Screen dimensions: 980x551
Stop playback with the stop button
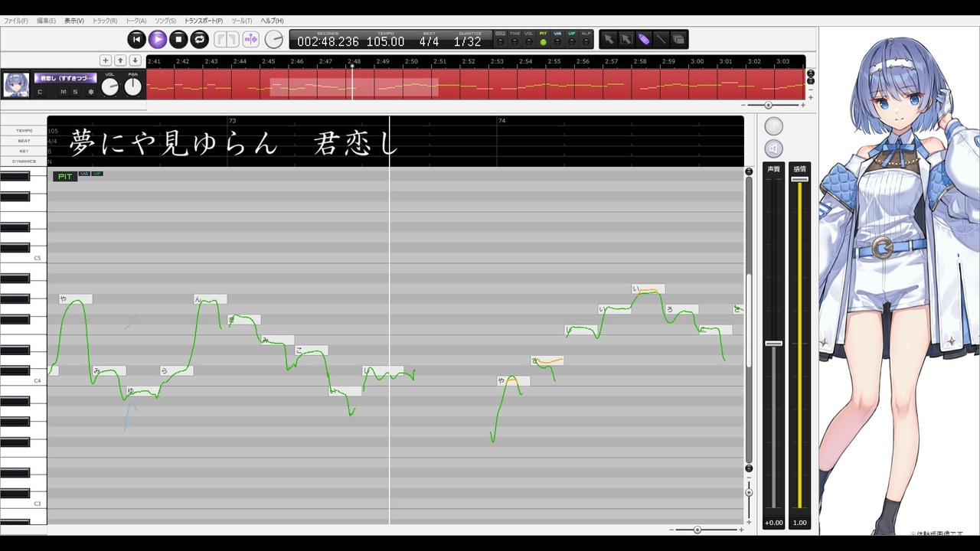178,39
